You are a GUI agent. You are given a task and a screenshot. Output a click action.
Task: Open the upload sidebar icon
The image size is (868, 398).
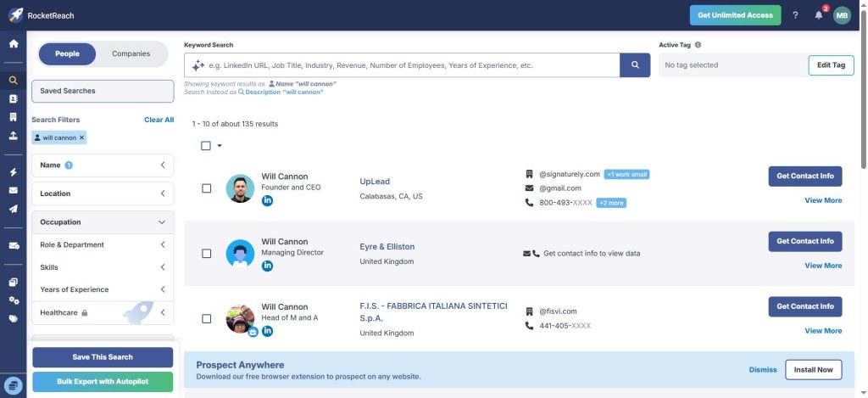[14, 135]
